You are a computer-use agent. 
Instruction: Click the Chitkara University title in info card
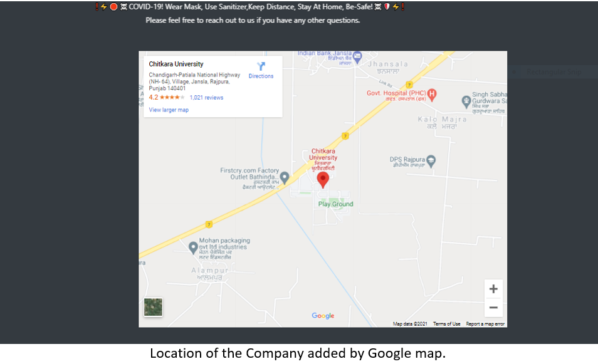coord(176,64)
